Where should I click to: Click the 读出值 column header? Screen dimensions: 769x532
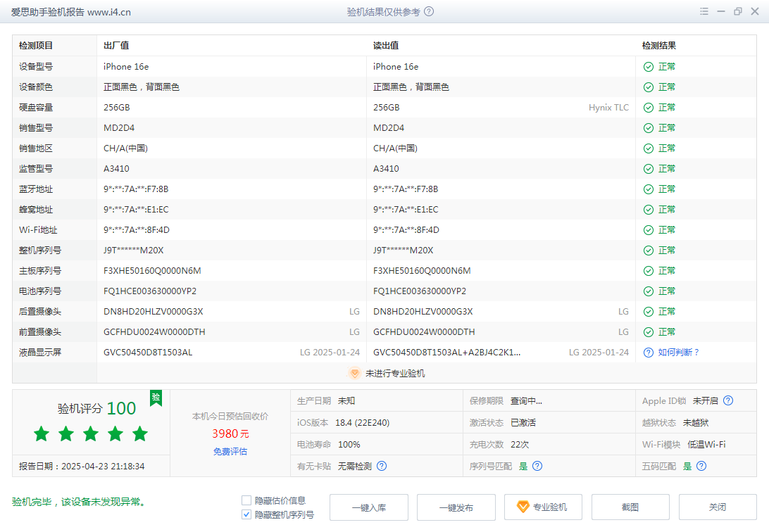tap(385, 46)
